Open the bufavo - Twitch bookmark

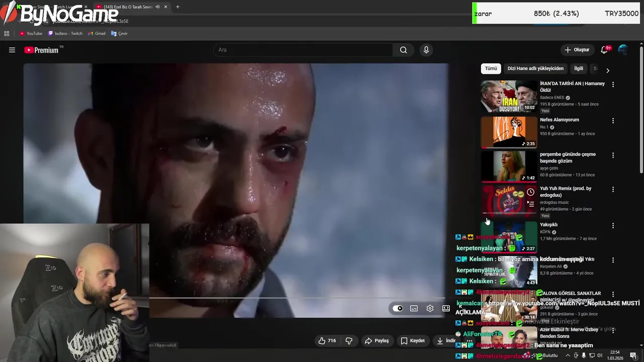tap(65, 34)
